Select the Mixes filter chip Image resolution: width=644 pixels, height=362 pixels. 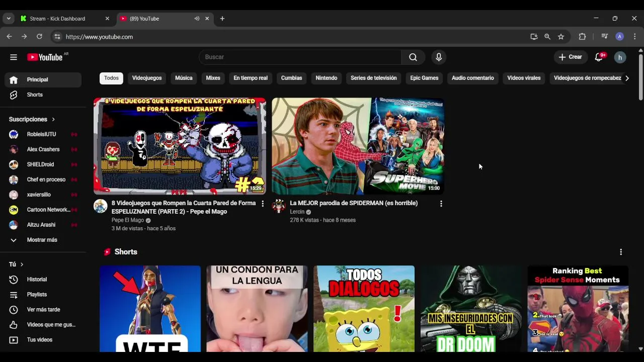click(213, 78)
